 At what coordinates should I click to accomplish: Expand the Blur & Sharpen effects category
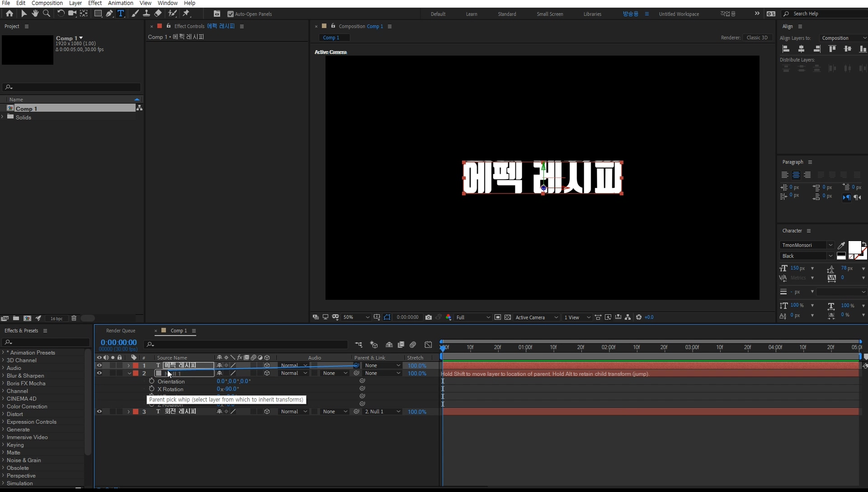[3, 376]
